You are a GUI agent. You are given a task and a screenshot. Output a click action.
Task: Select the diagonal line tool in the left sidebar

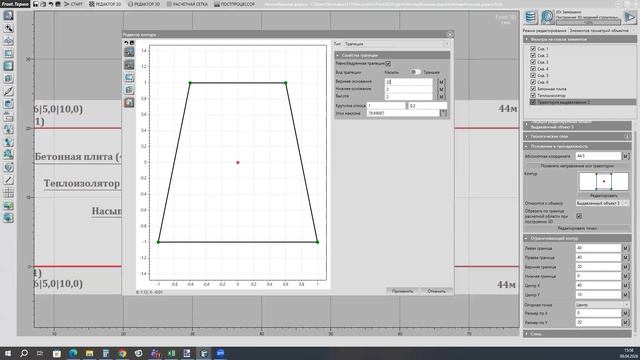(8, 180)
